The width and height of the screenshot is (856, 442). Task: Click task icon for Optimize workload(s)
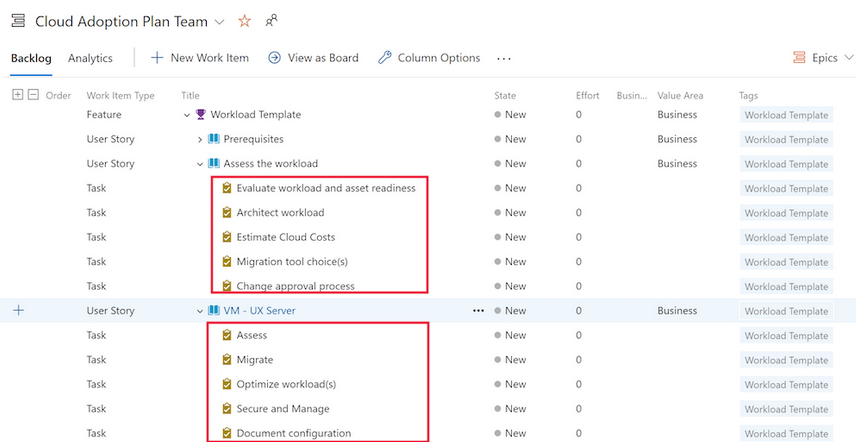pyautogui.click(x=227, y=384)
